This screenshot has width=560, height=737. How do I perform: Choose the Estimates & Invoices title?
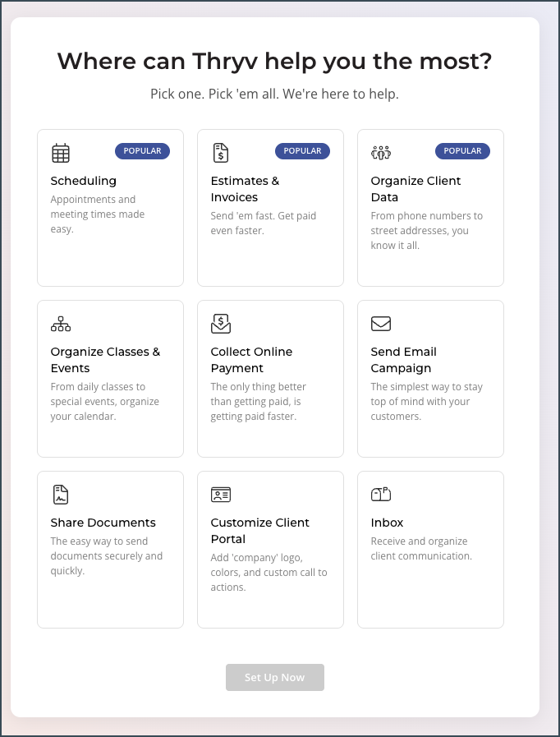click(245, 189)
